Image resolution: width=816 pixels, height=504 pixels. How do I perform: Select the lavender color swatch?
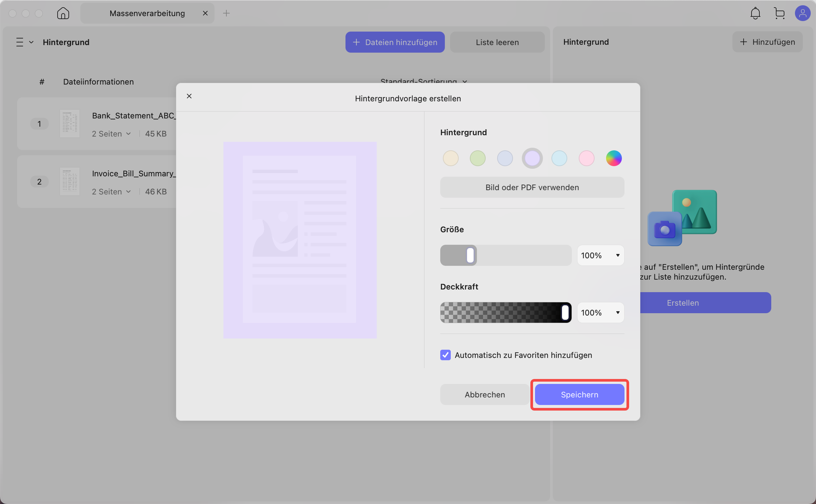coord(532,158)
